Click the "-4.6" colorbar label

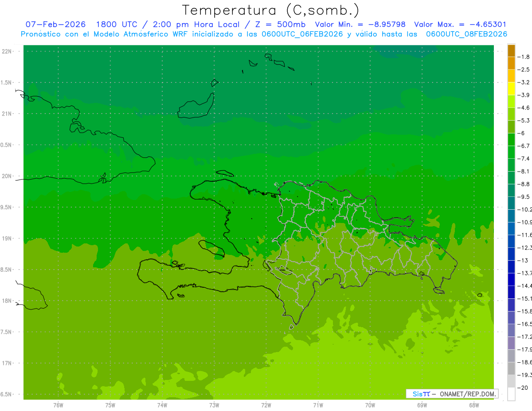pos(524,108)
